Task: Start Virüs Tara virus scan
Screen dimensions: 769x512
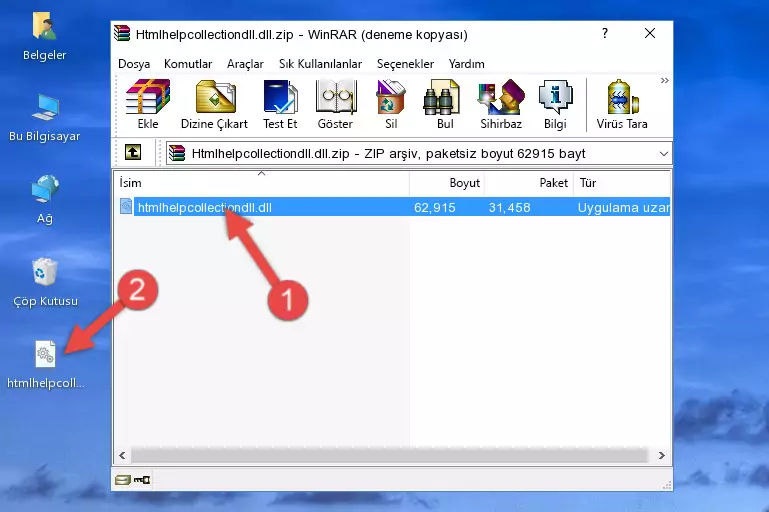Action: click(x=622, y=104)
